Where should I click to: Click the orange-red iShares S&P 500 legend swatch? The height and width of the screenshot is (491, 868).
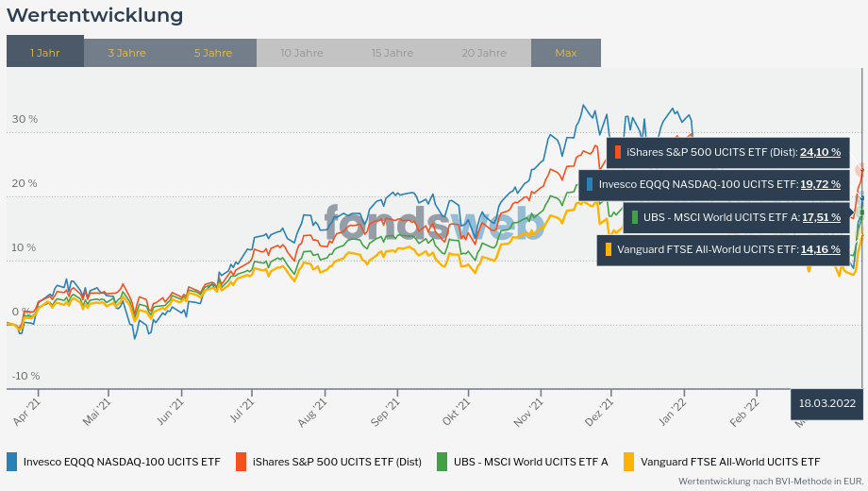241,462
